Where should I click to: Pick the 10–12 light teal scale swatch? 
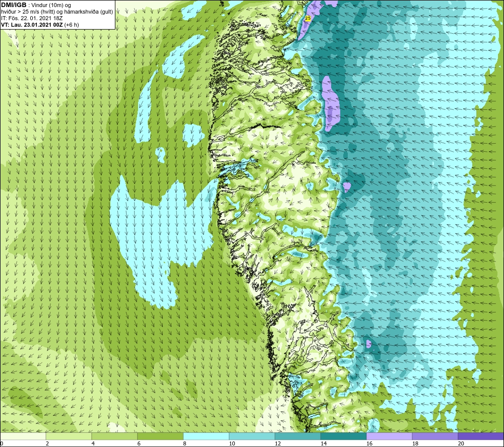(x=252, y=436)
